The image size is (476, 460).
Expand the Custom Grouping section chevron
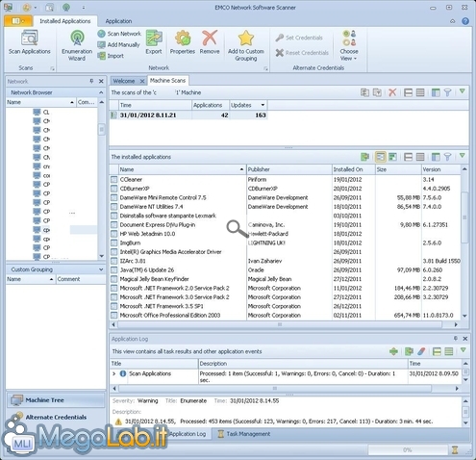pyautogui.click(x=101, y=269)
